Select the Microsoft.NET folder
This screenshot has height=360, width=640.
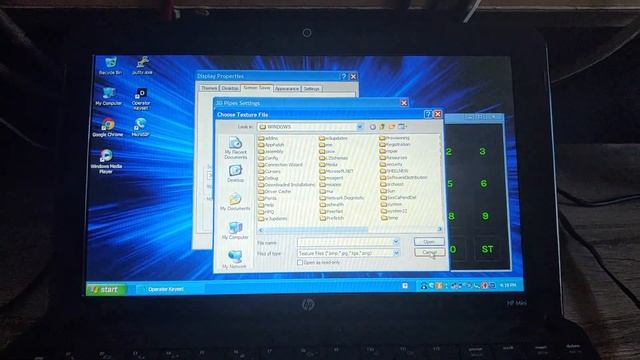[336, 171]
